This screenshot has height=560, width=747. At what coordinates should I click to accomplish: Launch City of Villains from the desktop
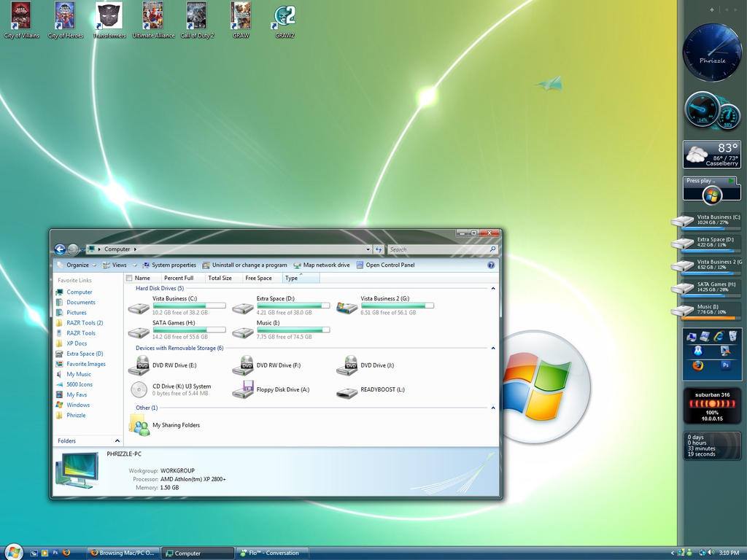(x=21, y=16)
